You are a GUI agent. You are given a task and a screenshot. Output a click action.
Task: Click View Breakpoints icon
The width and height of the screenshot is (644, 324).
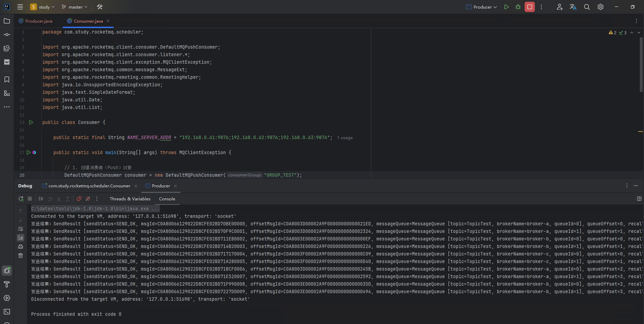point(79,199)
